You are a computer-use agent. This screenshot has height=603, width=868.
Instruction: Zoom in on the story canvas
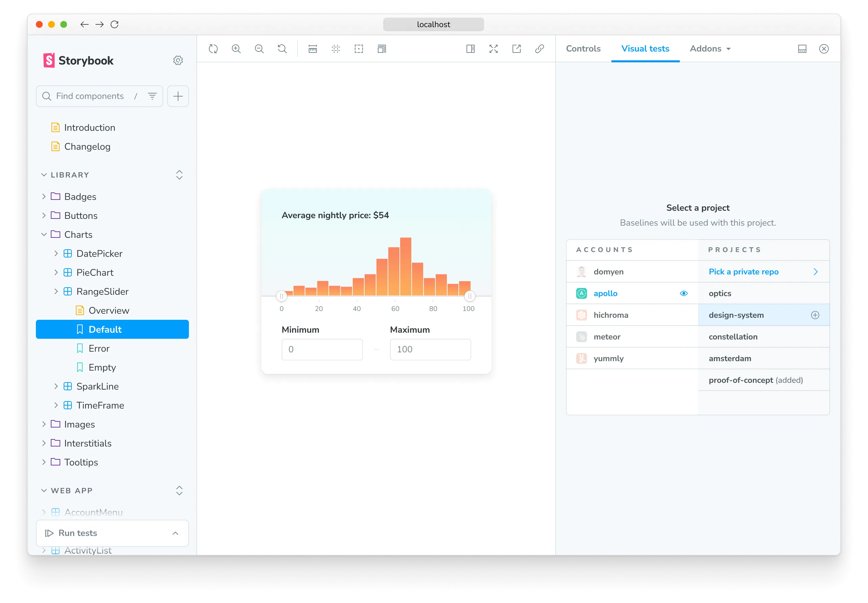[x=236, y=49]
